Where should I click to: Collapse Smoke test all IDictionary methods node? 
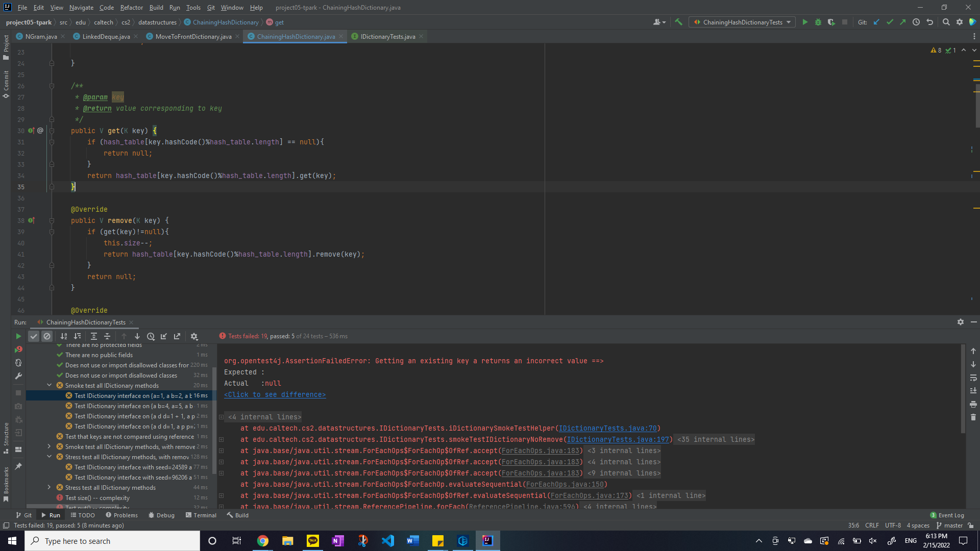pos(50,385)
